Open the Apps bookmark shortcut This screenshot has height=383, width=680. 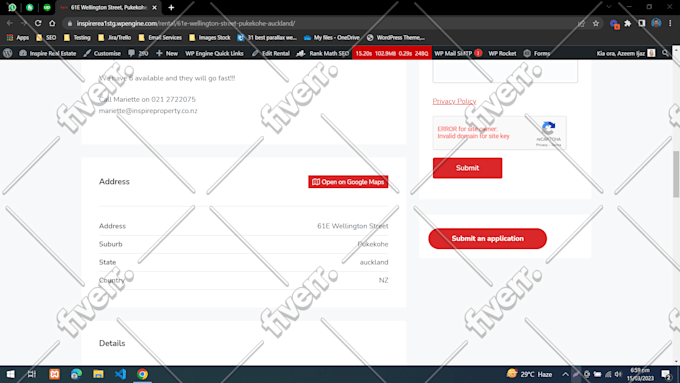click(x=18, y=38)
